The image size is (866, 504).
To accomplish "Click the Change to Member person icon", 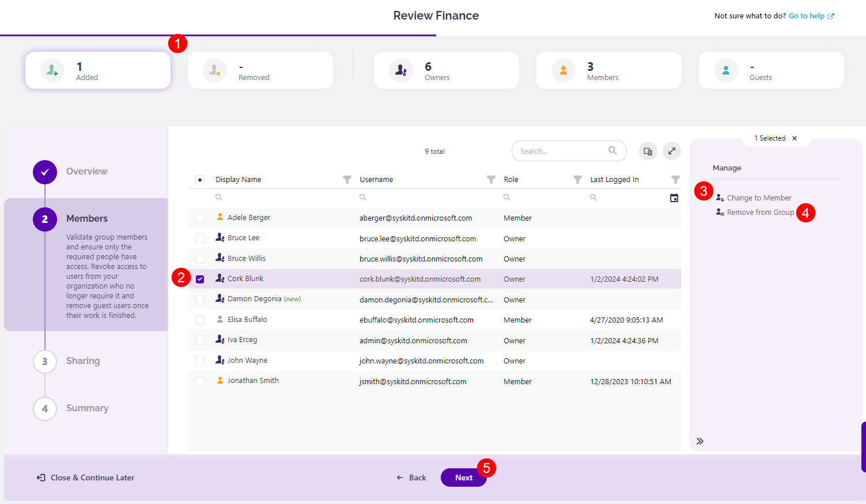I will pyautogui.click(x=720, y=197).
